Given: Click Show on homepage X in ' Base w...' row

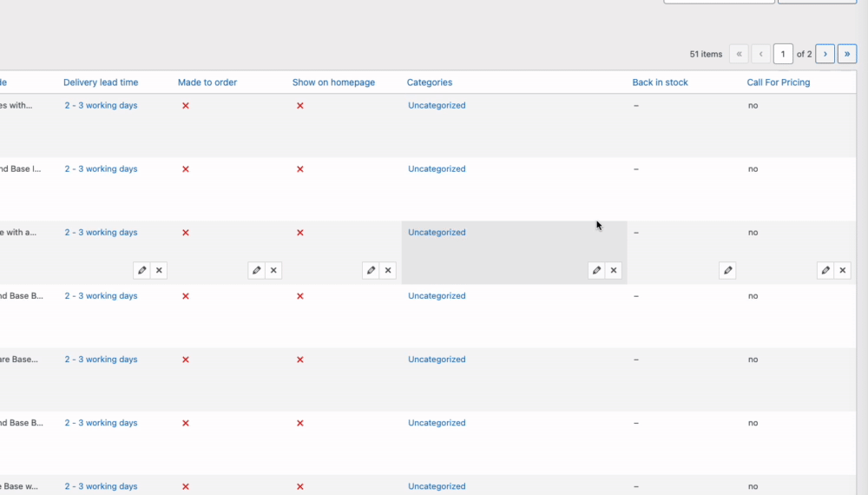Looking at the screenshot, I should pyautogui.click(x=300, y=486).
